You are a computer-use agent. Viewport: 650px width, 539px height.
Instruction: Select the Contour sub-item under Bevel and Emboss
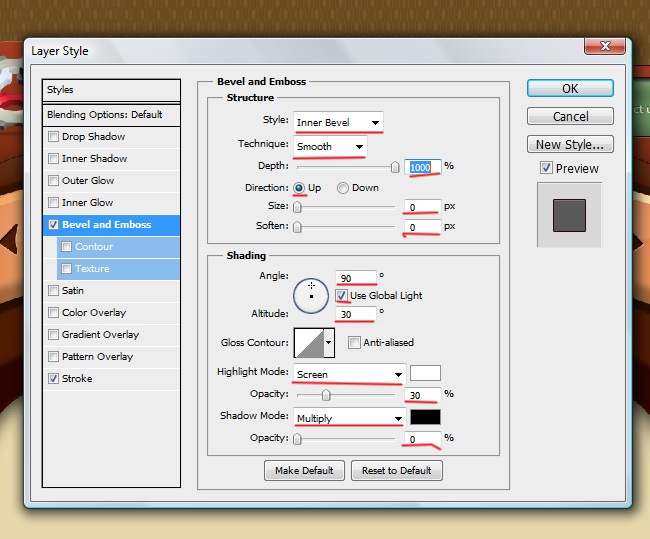click(94, 247)
